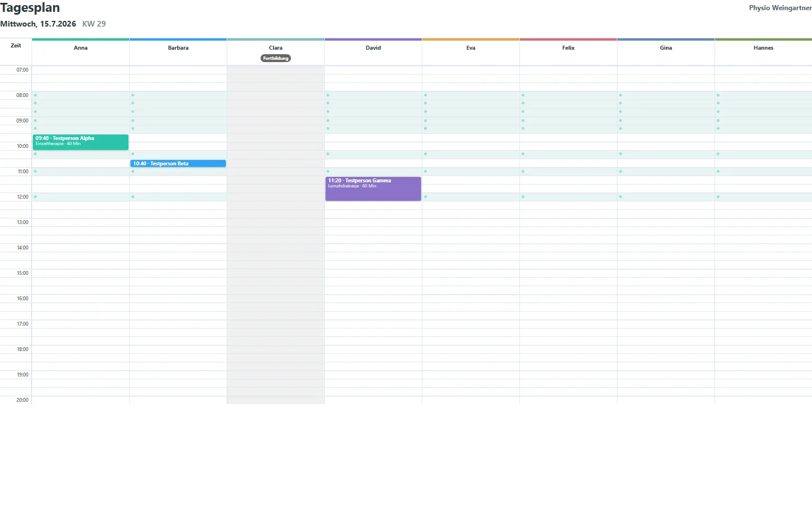Click the KW 29 week label
This screenshot has width=812, height=508.
94,24
